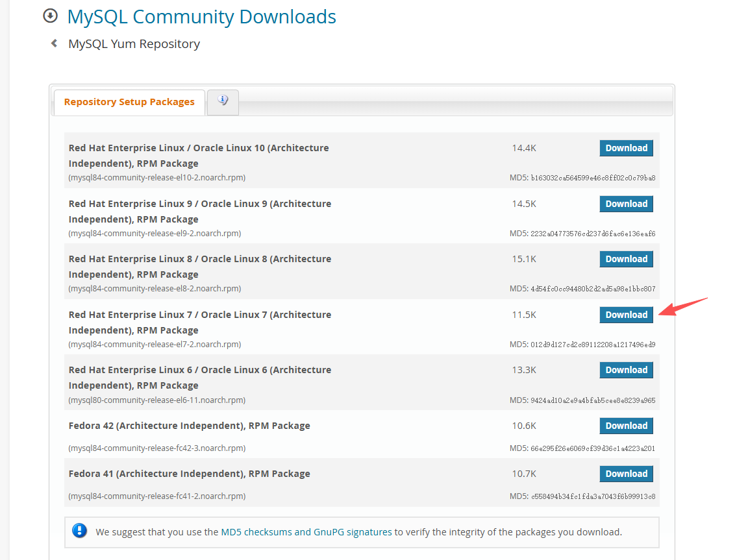Click the Red Hat Enterprise Linux 10 title
This screenshot has width=748, height=560.
pos(199,156)
